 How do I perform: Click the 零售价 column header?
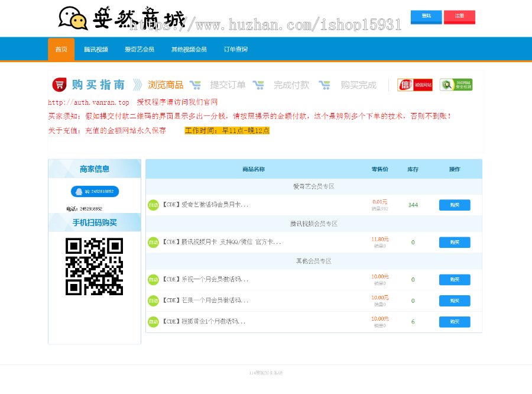380,169
